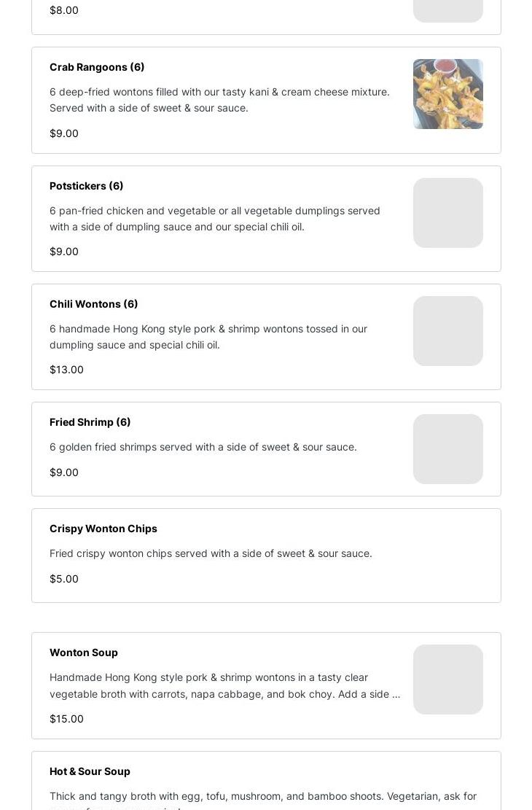Click the $15.00 price for Wonton Soup

click(x=66, y=719)
